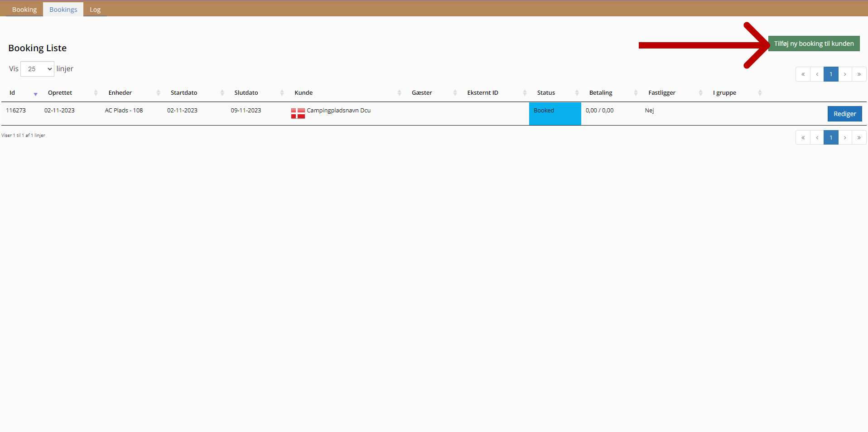The image size is (868, 432).
Task: Select the Bookings tab
Action: click(x=63, y=10)
